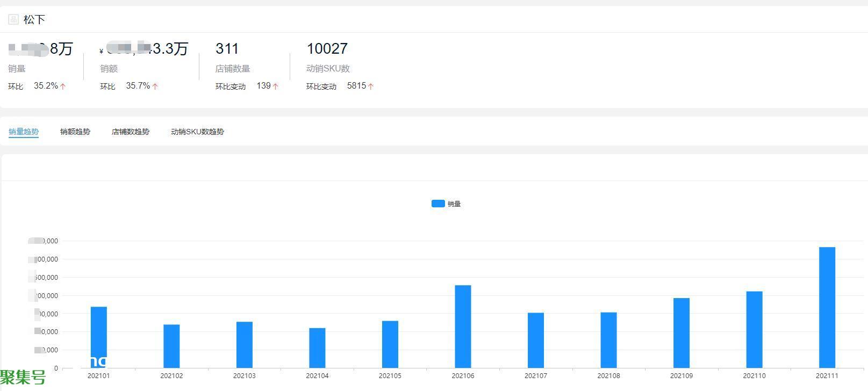Switch to the 销量趋势 tab
Image resolution: width=868 pixels, height=391 pixels.
(x=24, y=132)
